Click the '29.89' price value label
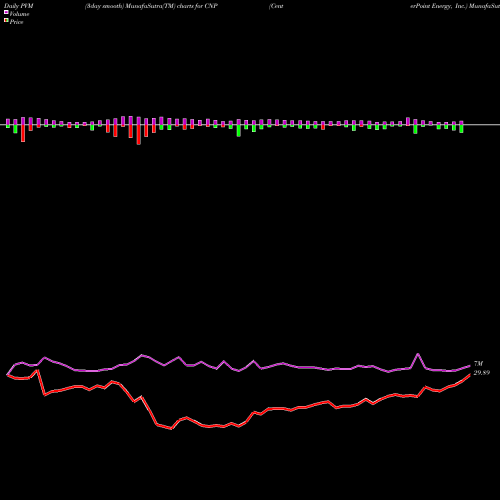 click(x=482, y=373)
